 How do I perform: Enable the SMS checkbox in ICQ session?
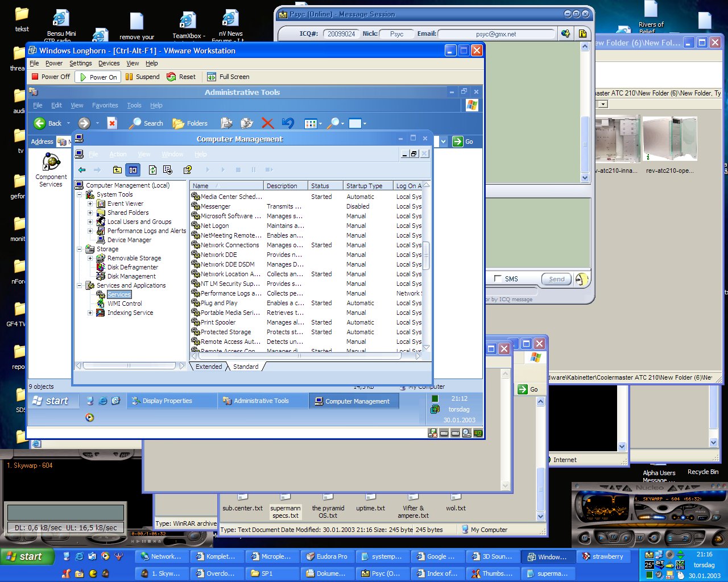pos(498,278)
